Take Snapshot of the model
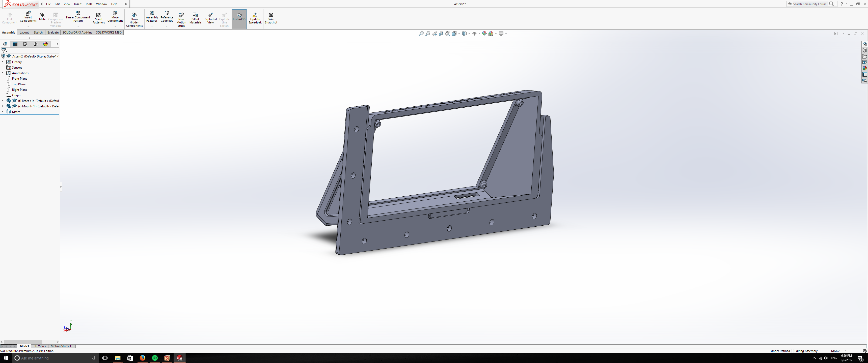Screen dimensions: 868x363 click(x=271, y=18)
